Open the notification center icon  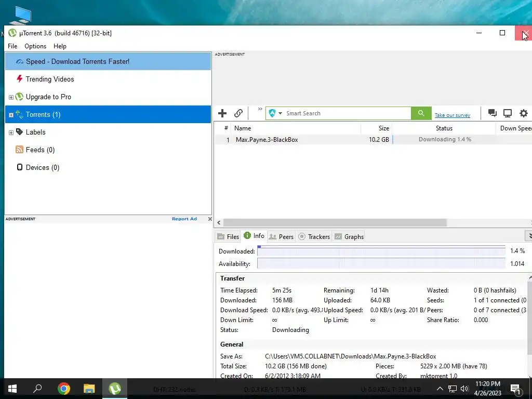click(516, 389)
